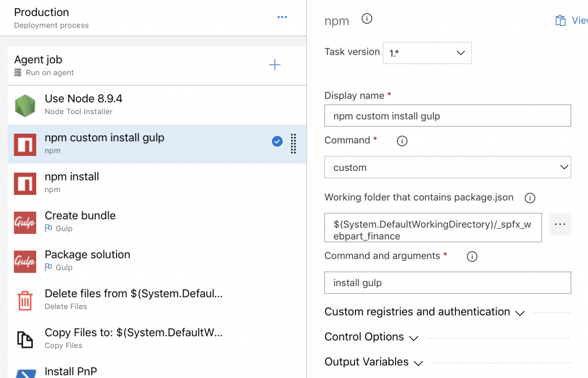This screenshot has width=588, height=378.
Task: Show info for Command field
Action: [402, 141]
